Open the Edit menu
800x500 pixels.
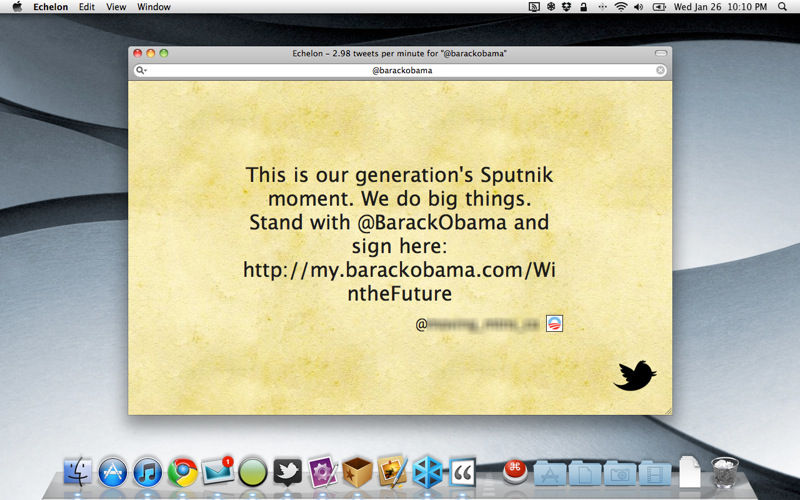coord(87,7)
